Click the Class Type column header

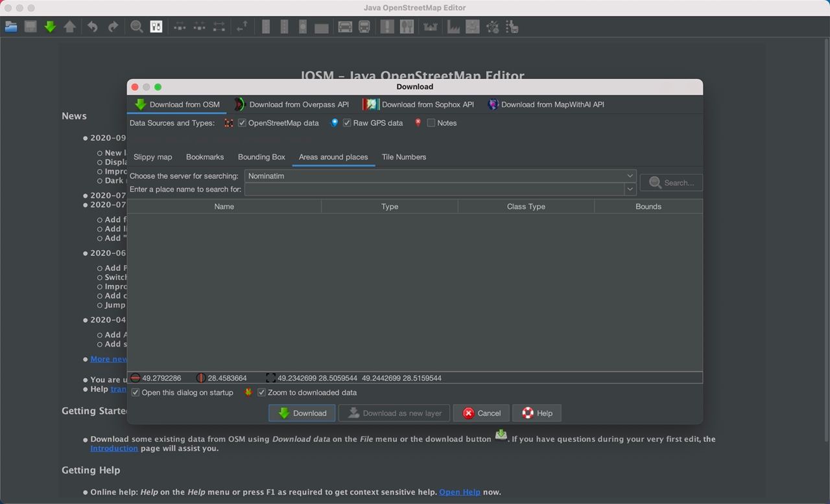coord(526,207)
